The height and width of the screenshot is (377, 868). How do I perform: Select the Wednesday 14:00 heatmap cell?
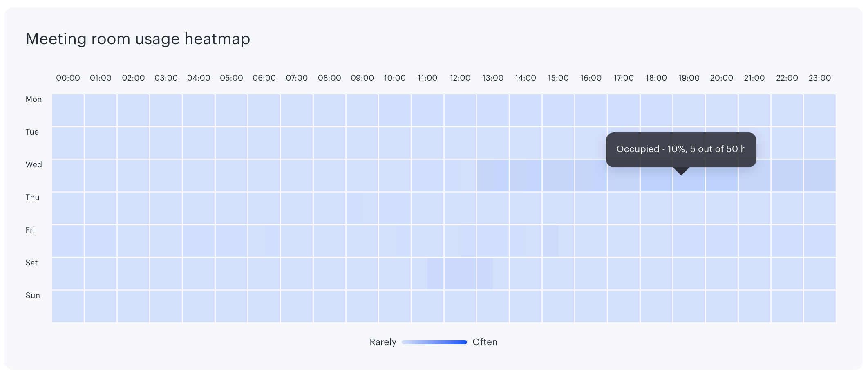coord(526,175)
